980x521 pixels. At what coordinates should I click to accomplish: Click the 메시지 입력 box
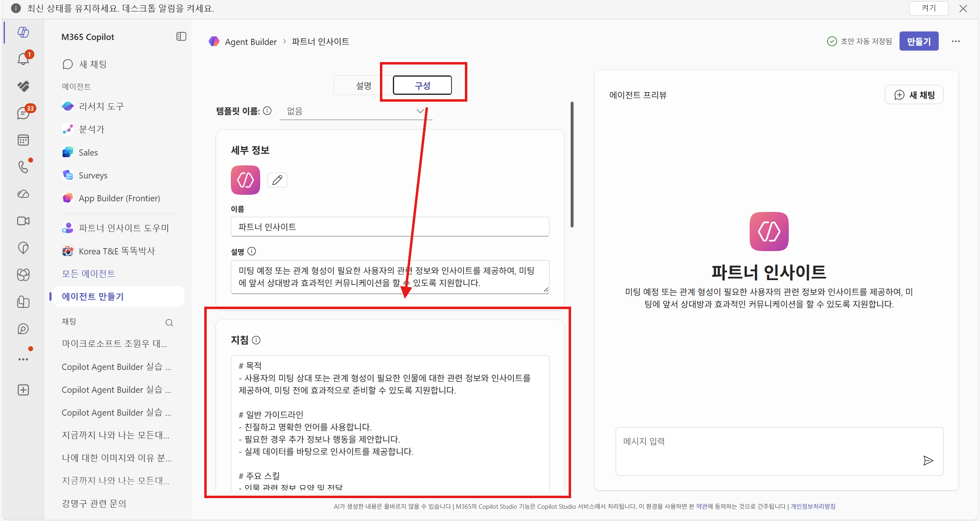coord(779,451)
